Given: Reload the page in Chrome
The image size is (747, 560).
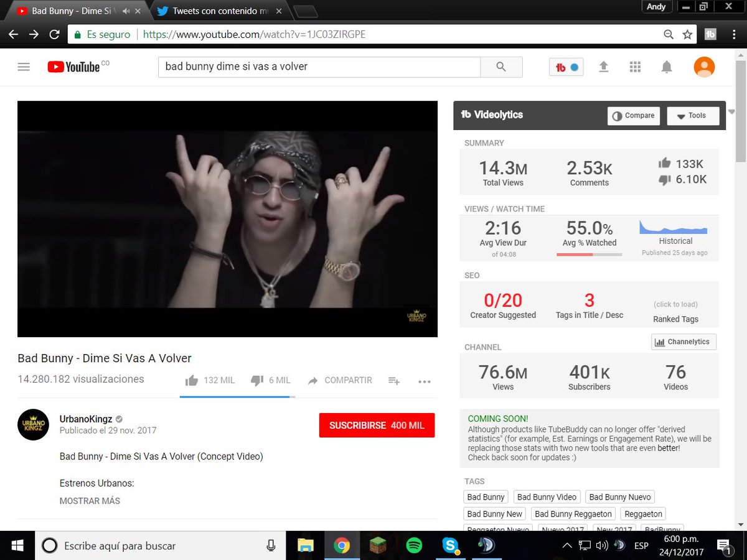Looking at the screenshot, I should [55, 34].
